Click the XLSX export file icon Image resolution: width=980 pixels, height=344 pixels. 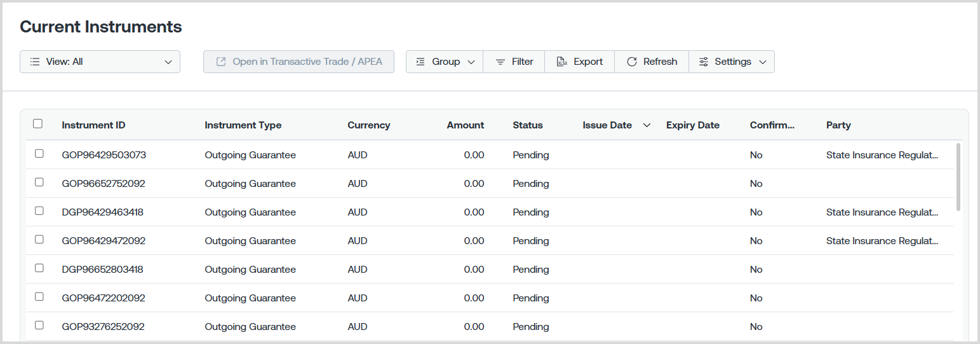(561, 62)
